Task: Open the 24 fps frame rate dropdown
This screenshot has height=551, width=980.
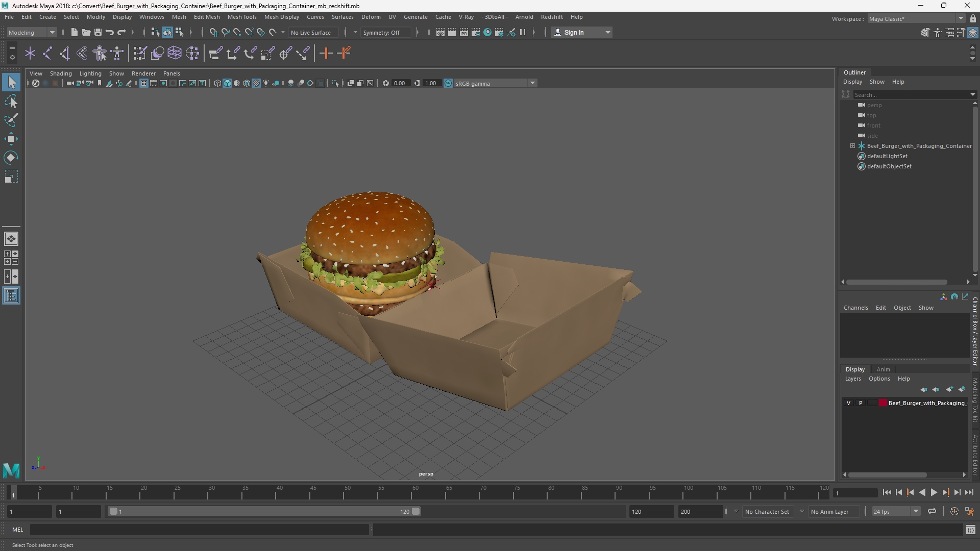Action: (x=896, y=511)
